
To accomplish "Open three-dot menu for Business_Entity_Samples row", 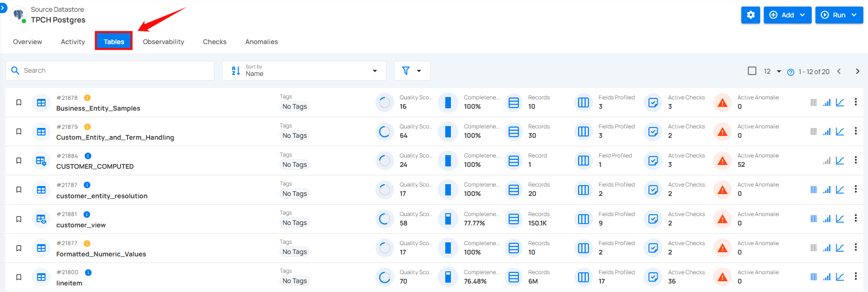I will pos(855,102).
